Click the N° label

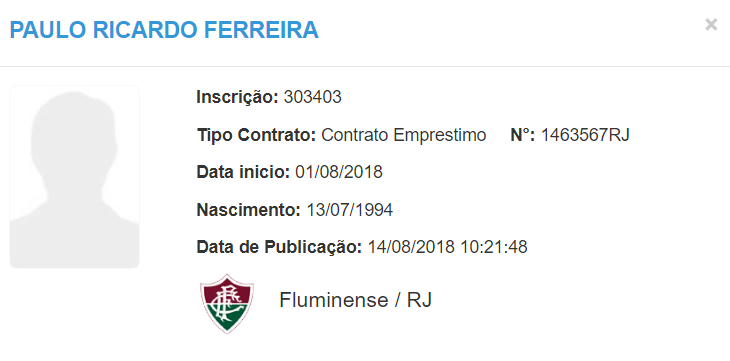point(523,135)
